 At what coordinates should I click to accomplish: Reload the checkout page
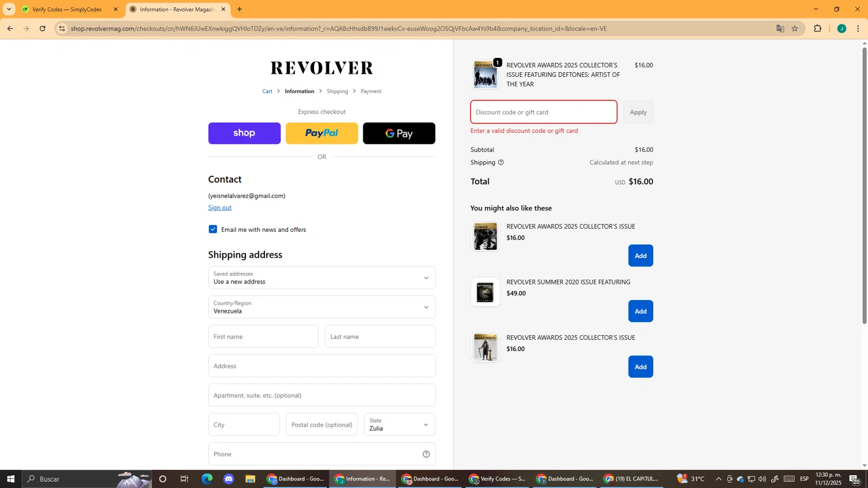pos(42,28)
